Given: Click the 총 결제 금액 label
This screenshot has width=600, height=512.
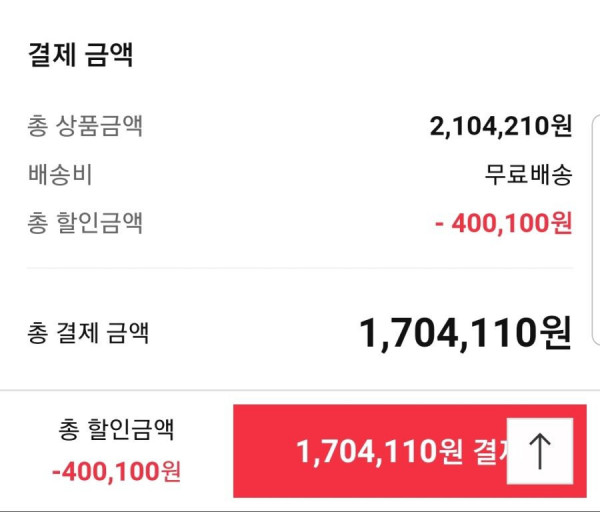Looking at the screenshot, I should point(88,333).
